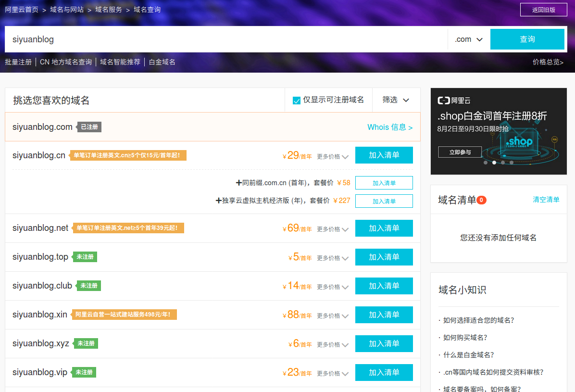Focus the siyuanblog domain search field
Image resolution: width=575 pixels, height=392 pixels.
tap(226, 39)
